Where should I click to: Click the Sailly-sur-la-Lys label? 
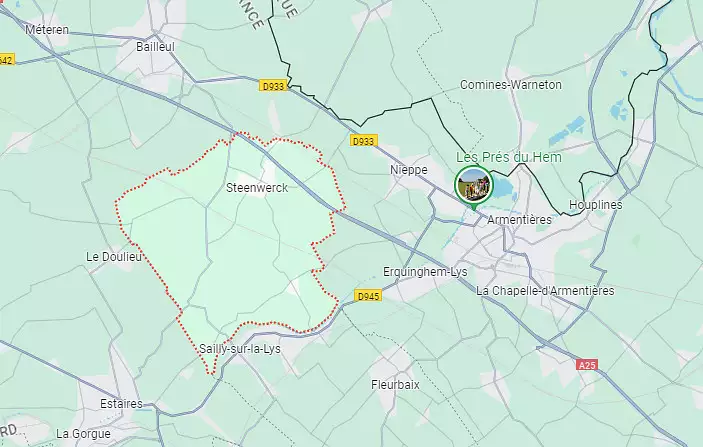(240, 349)
